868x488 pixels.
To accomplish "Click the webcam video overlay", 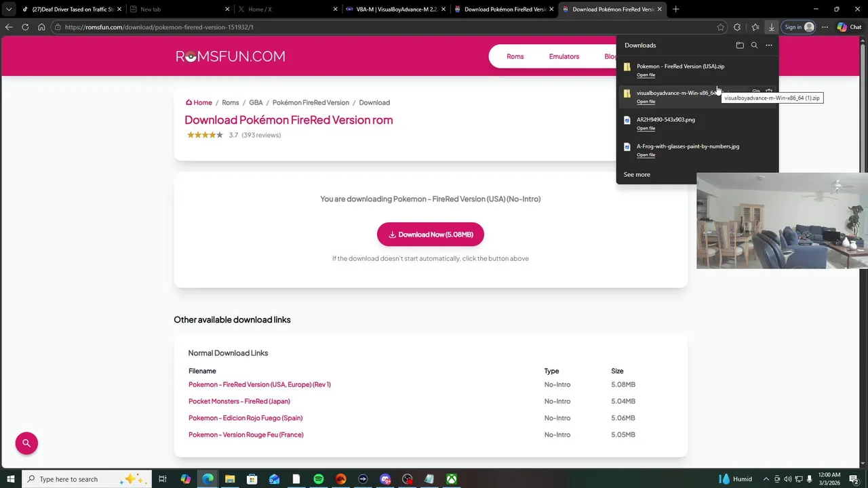I will (782, 221).
